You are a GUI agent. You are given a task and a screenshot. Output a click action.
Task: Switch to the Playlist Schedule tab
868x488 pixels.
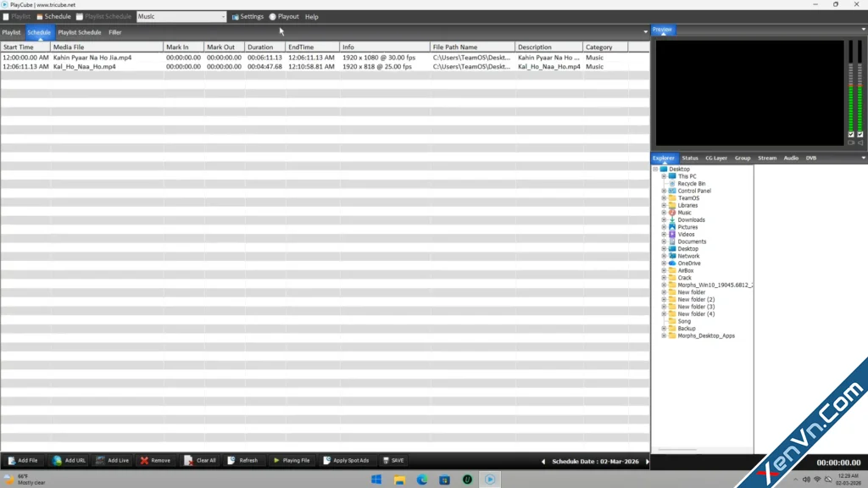tap(80, 32)
